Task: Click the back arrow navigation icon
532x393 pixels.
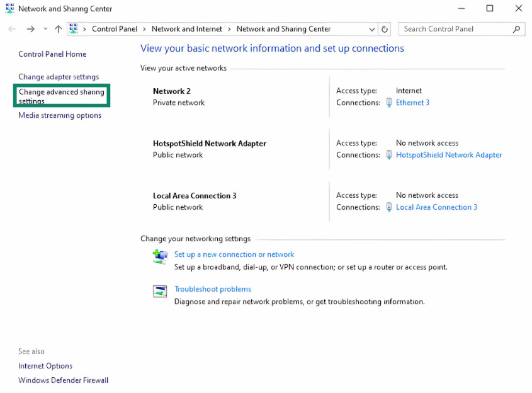Action: pos(11,29)
